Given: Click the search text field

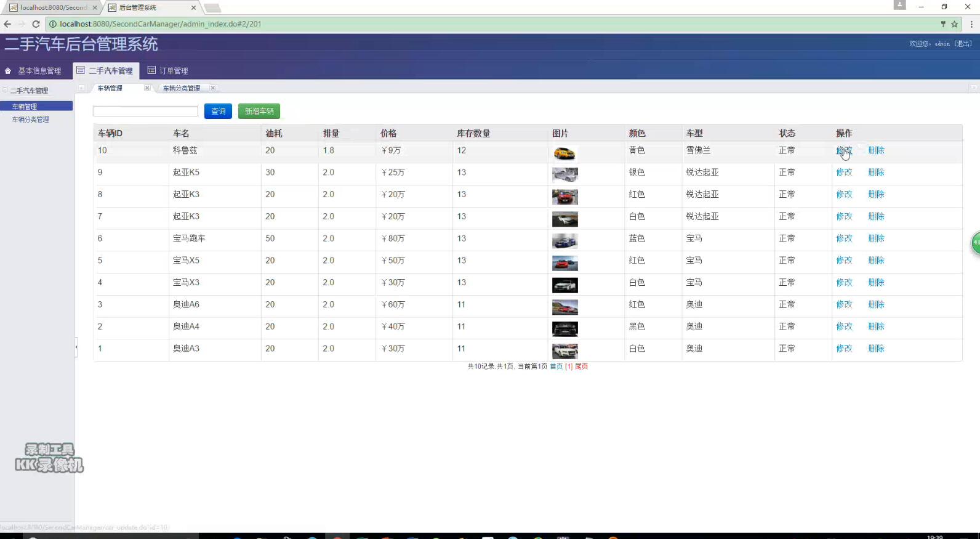Looking at the screenshot, I should coord(145,111).
